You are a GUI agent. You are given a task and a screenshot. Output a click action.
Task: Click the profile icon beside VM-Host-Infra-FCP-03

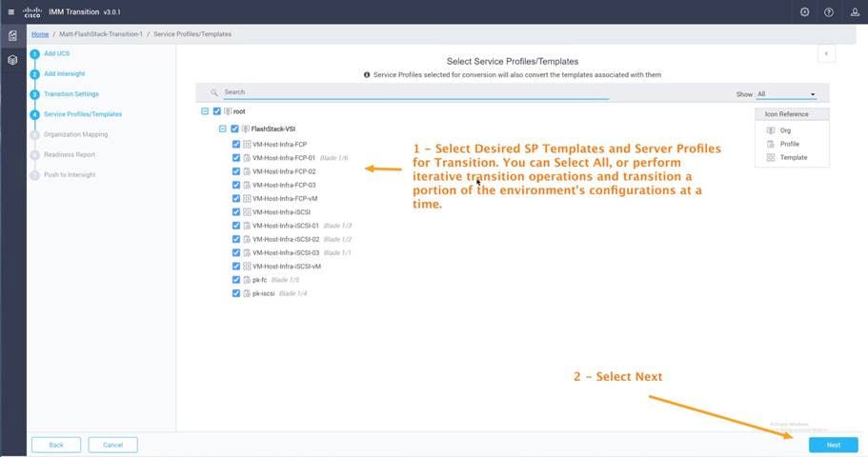click(x=247, y=185)
